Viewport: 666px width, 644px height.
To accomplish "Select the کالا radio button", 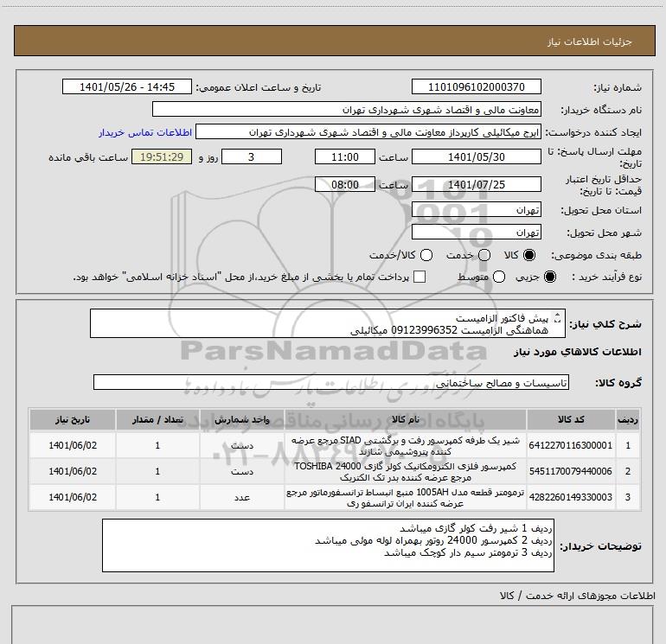I will coord(529,255).
